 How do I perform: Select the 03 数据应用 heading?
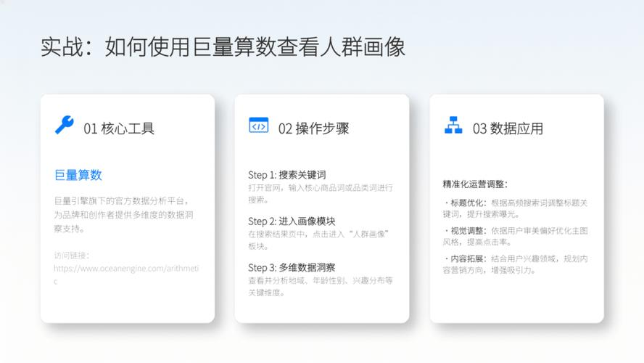coord(508,129)
